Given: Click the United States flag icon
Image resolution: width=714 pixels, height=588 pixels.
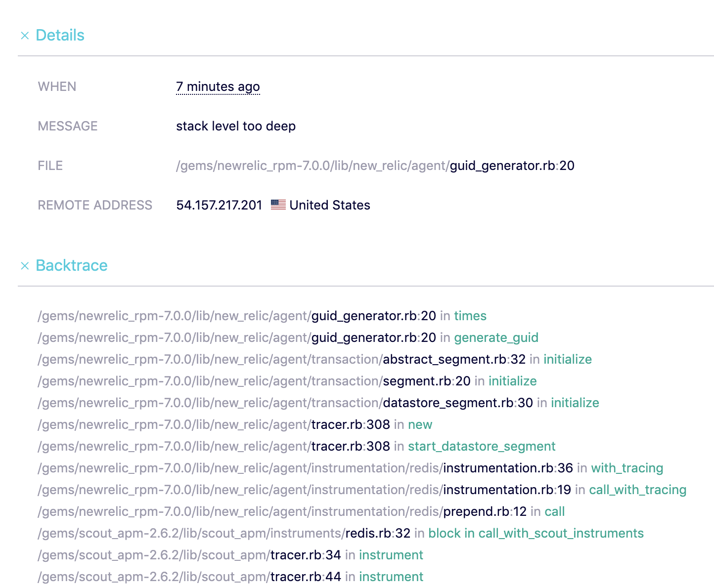Looking at the screenshot, I should pyautogui.click(x=278, y=205).
